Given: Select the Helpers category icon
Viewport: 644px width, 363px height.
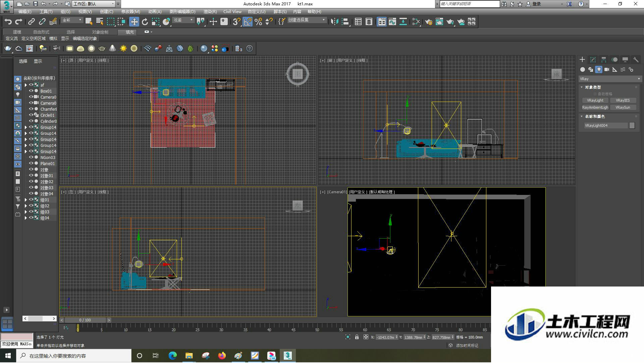Looking at the screenshot, I should 615,69.
